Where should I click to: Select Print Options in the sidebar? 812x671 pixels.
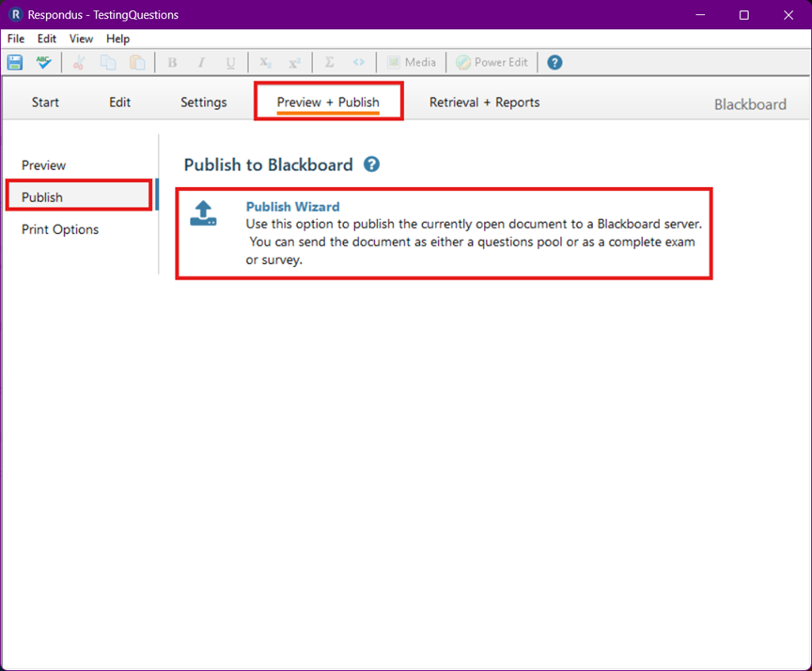[x=60, y=229]
